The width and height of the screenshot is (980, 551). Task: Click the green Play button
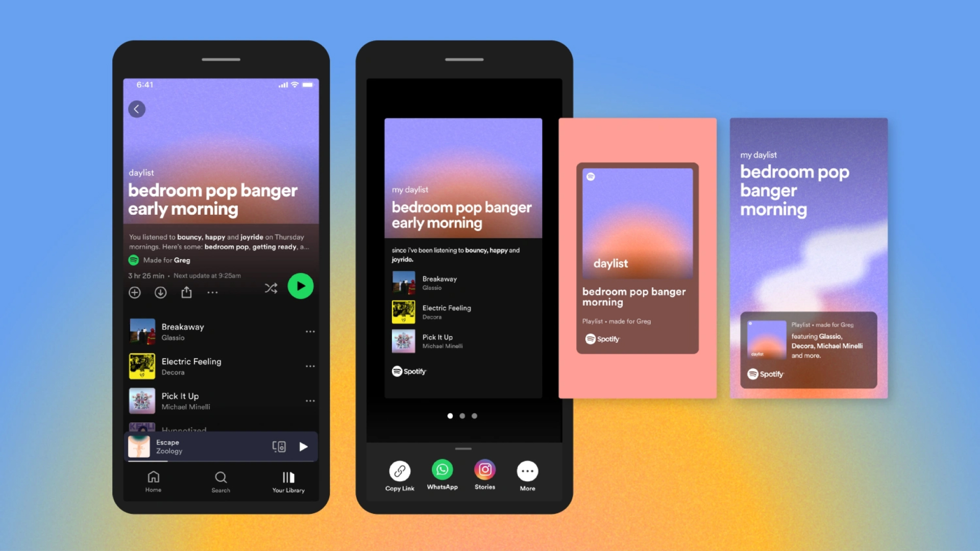(300, 286)
